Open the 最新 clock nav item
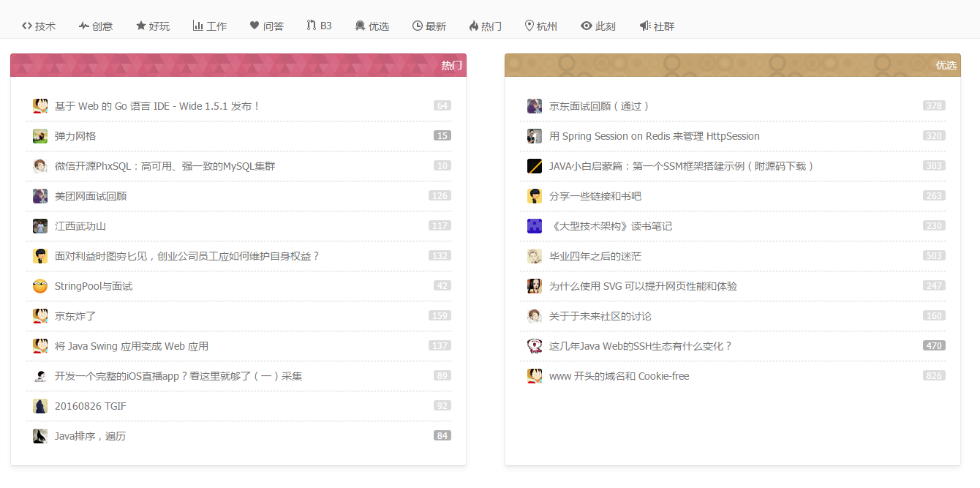Screen dimensions: 980x488 [429, 26]
